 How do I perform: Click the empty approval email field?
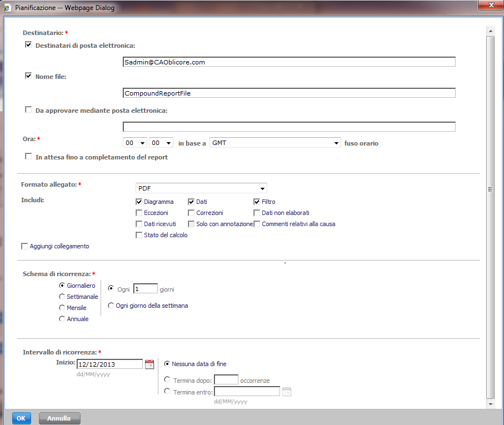coord(289,127)
